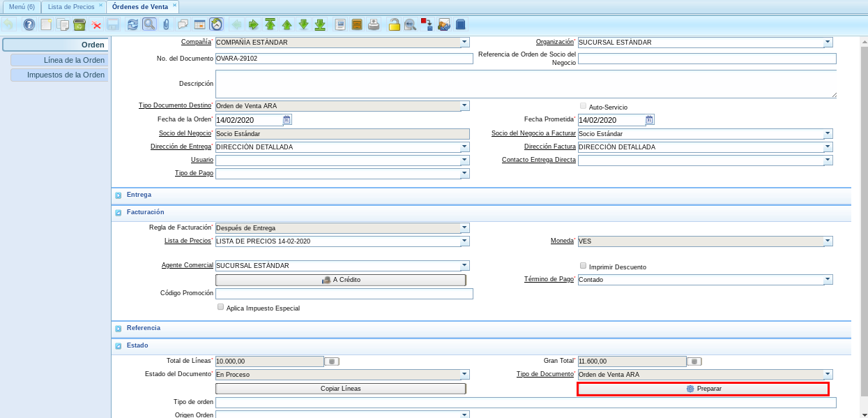This screenshot has width=868, height=418.
Task: Check the Imprimir Descuento box
Action: click(x=583, y=266)
